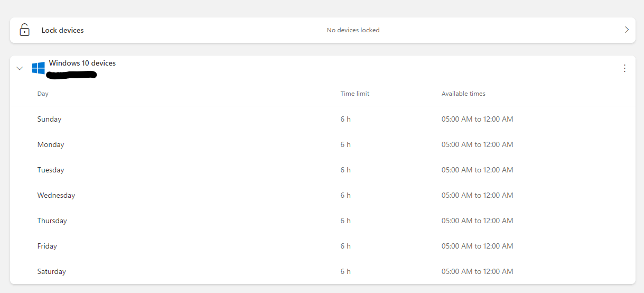Choose the Friday schedule row
The width and height of the screenshot is (644, 293).
47,246
